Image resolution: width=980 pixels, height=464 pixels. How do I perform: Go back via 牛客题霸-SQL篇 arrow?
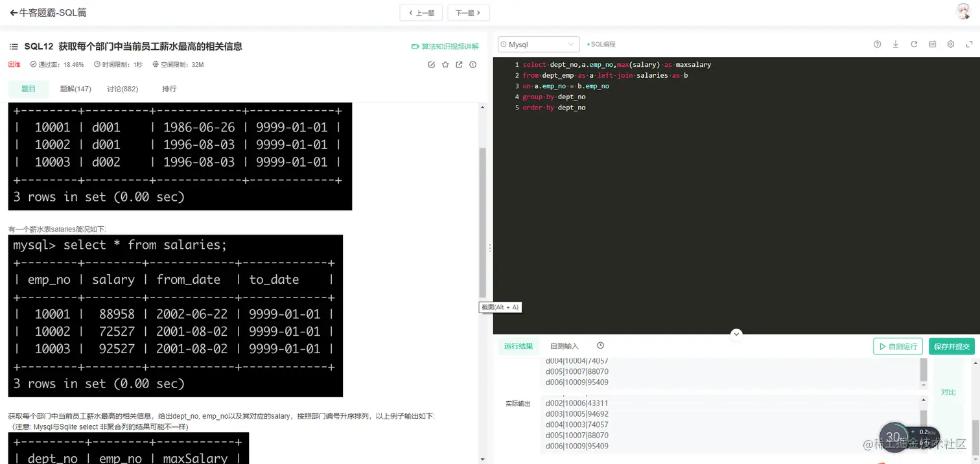coord(13,12)
